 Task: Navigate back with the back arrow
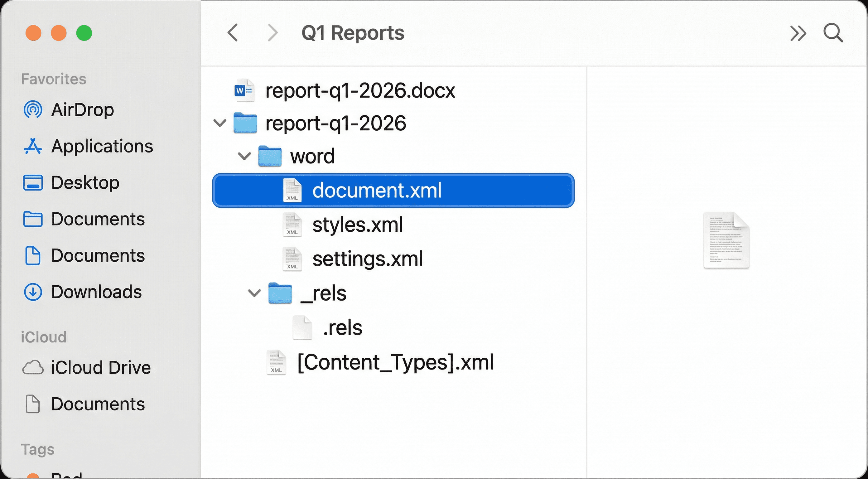click(232, 33)
